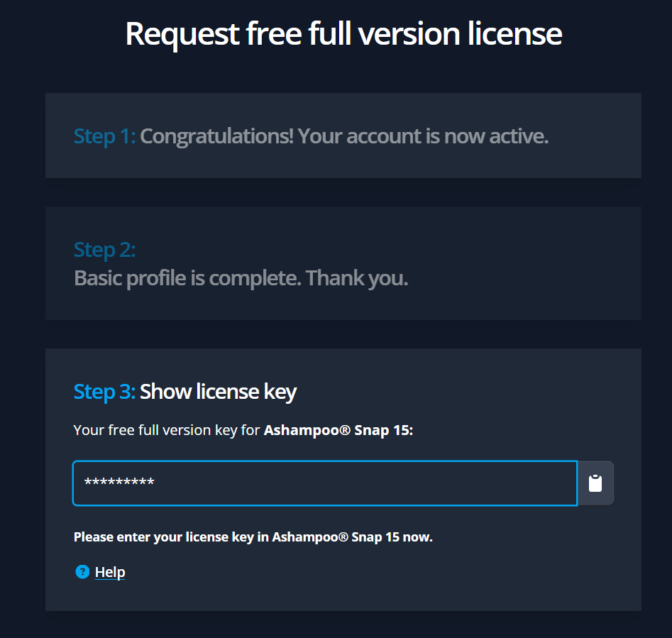Click the word "license" in the page title
This screenshot has height=638, width=672.
point(512,33)
